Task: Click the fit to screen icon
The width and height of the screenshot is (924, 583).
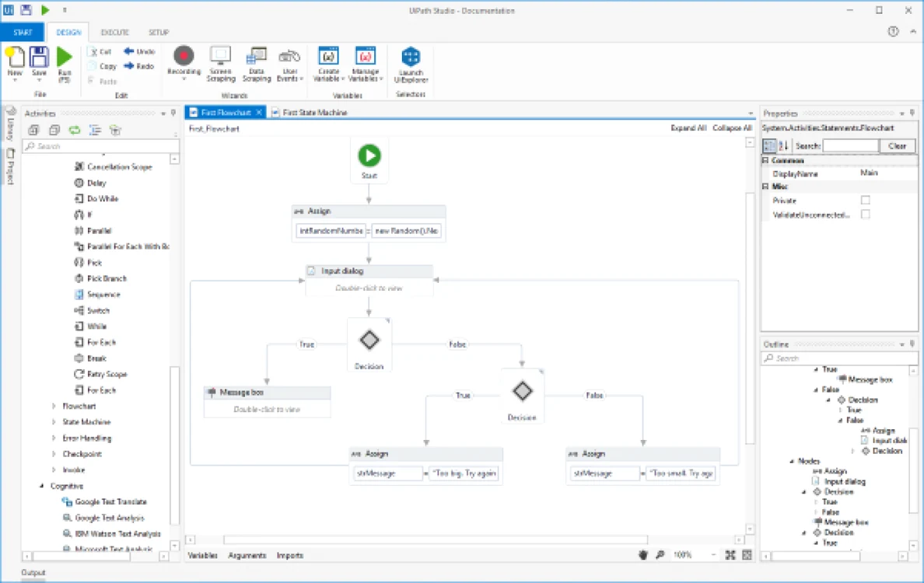Action: point(730,555)
